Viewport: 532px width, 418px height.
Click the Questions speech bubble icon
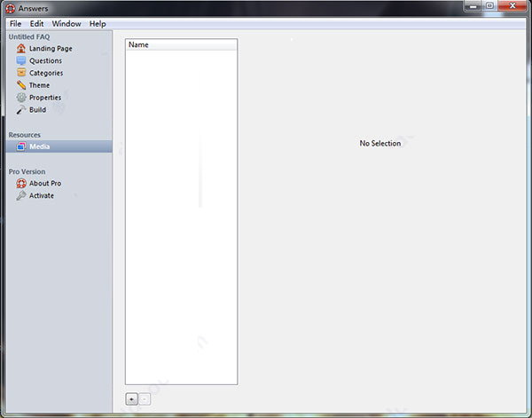[21, 60]
